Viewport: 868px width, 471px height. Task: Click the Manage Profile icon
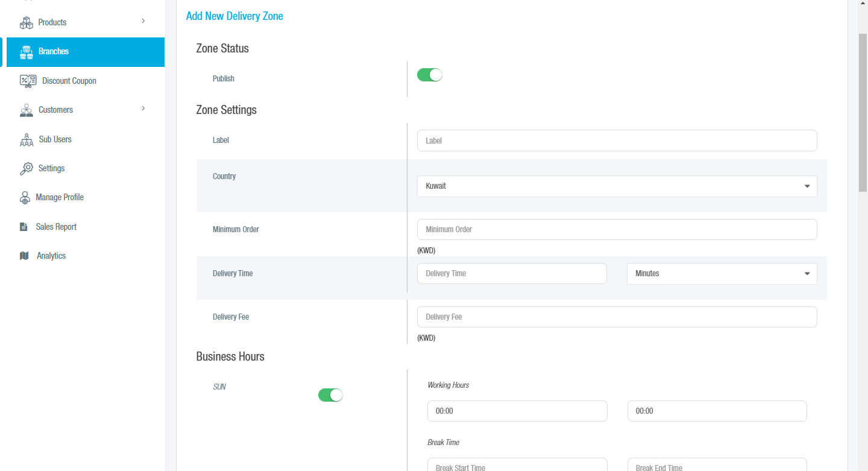pyautogui.click(x=25, y=197)
